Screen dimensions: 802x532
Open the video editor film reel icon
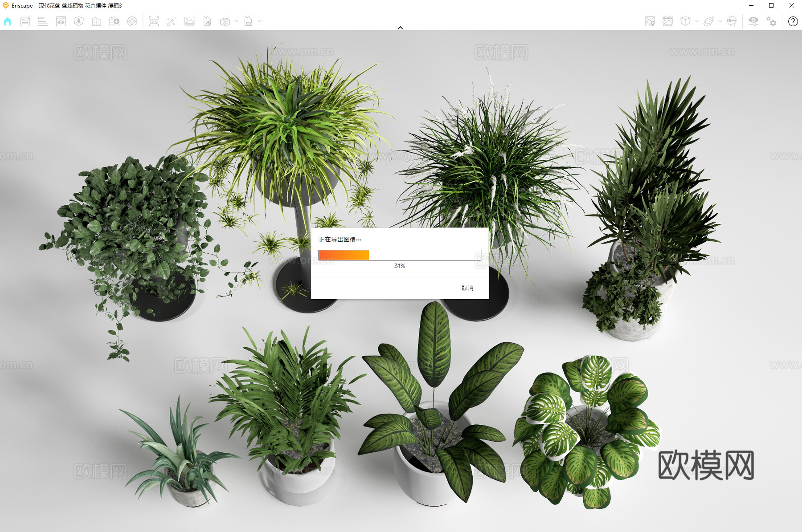coord(132,21)
